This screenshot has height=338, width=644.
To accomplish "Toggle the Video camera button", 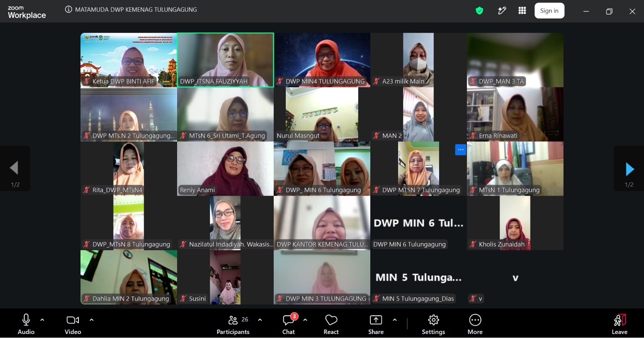I will coord(73,324).
